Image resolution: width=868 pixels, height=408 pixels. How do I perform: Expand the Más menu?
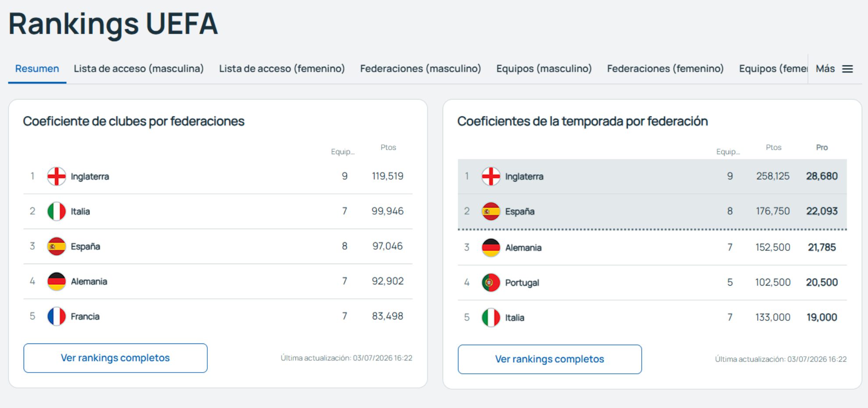pos(834,69)
